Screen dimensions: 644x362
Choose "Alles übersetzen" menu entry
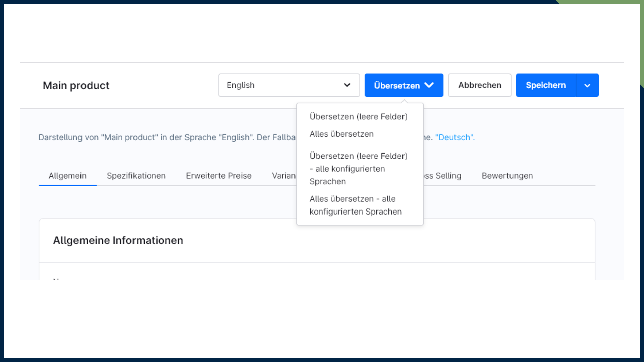pyautogui.click(x=341, y=134)
